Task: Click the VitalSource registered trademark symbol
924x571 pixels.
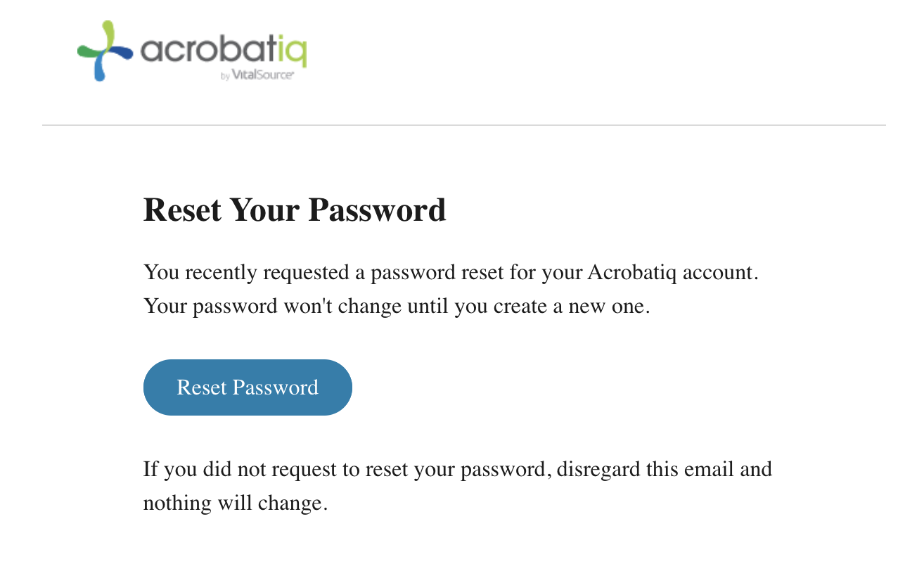Action: [x=293, y=73]
